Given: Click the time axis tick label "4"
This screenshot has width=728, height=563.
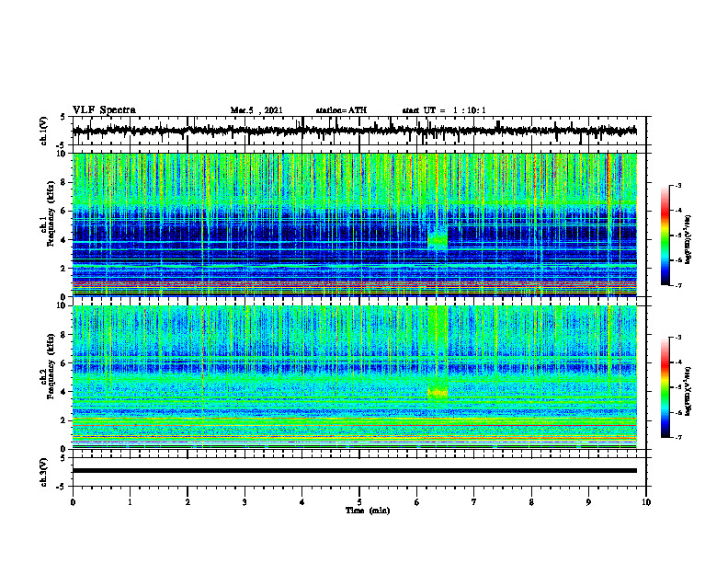Looking at the screenshot, I should [x=302, y=502].
